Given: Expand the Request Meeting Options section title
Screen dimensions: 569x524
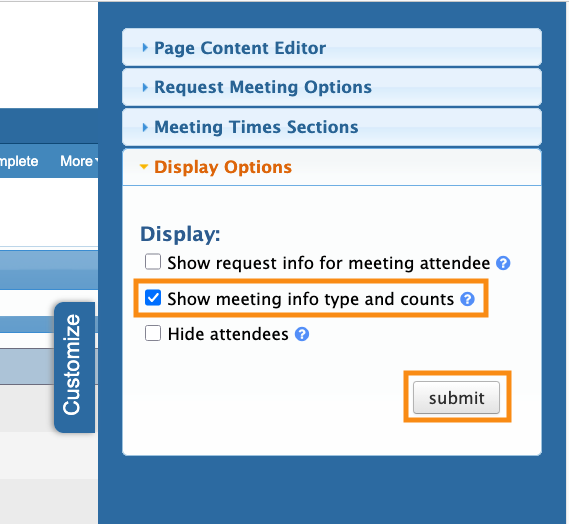Looking at the screenshot, I should pyautogui.click(x=263, y=87).
